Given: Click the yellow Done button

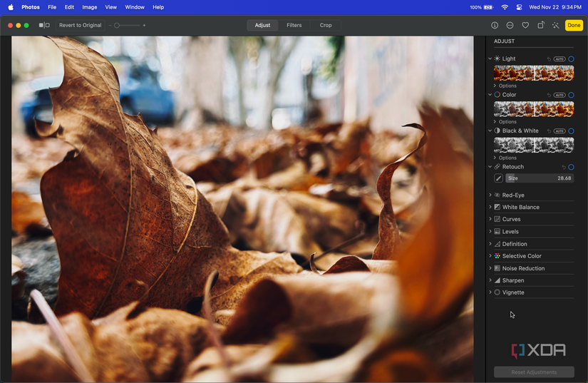Looking at the screenshot, I should (x=574, y=25).
